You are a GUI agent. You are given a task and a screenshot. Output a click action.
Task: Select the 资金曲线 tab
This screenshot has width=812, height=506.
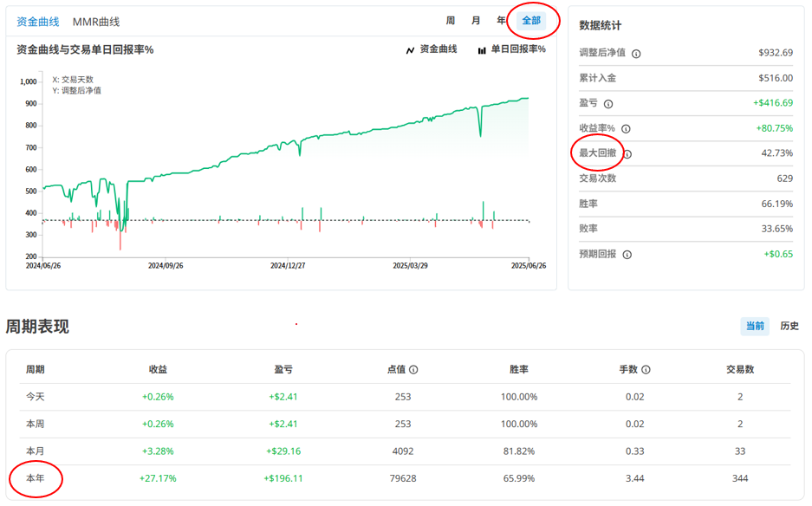click(x=38, y=22)
